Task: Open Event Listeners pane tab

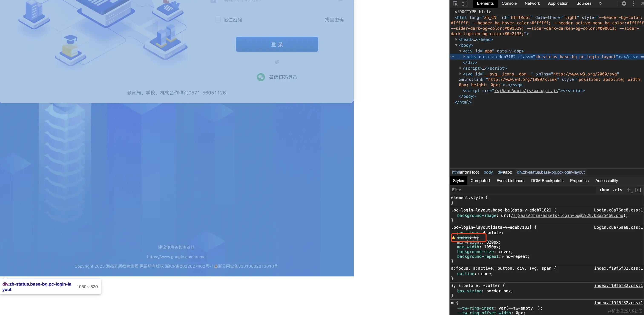Action: pyautogui.click(x=510, y=180)
